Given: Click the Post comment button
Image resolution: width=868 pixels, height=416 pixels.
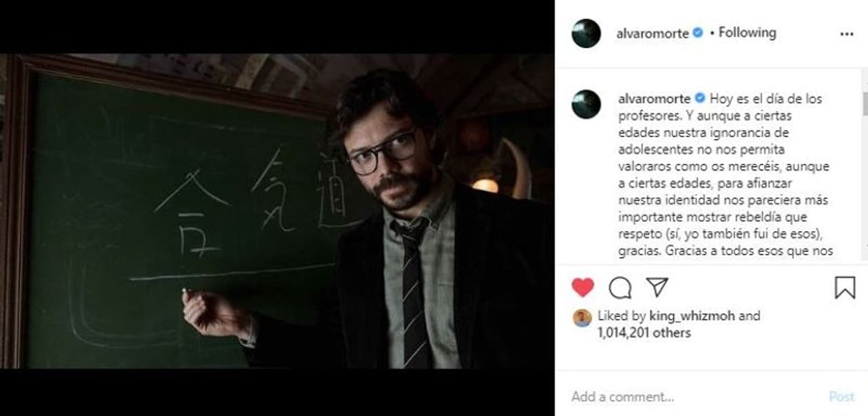Looking at the screenshot, I should (842, 396).
